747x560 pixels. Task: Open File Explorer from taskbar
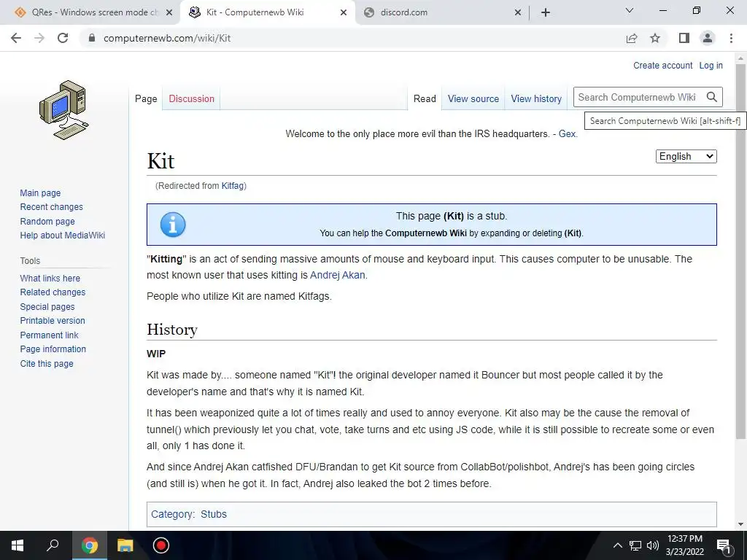(x=125, y=545)
